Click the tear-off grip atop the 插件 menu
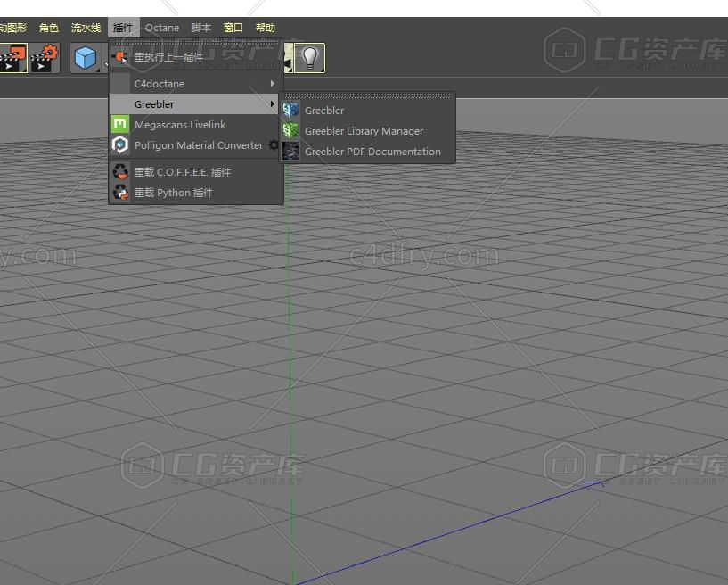 coord(196,42)
